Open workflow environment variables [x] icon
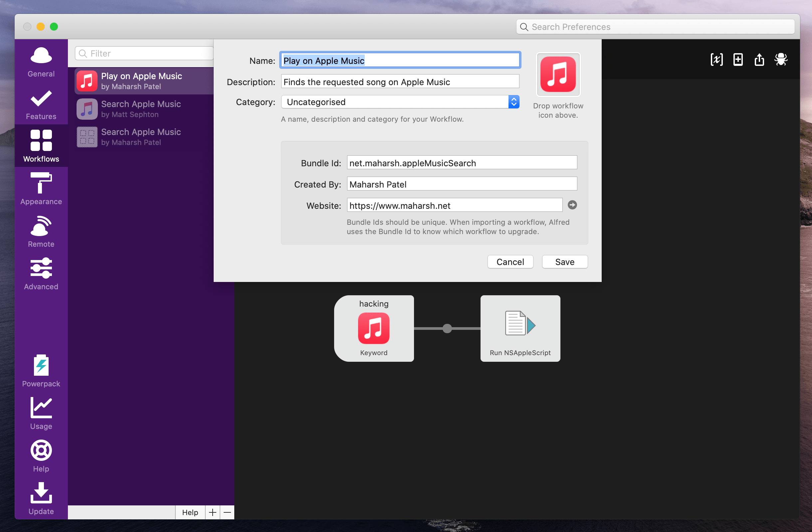812x532 pixels. coord(716,60)
